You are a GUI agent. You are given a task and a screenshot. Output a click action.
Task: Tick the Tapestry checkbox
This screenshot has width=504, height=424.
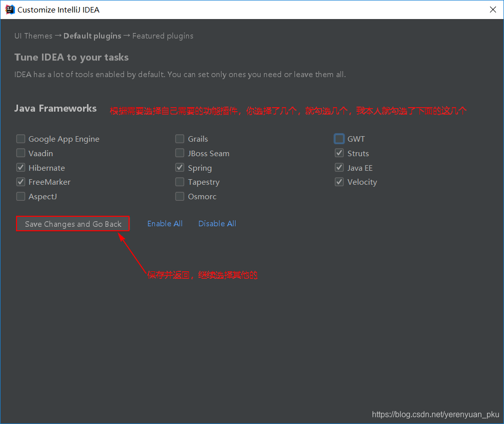(x=179, y=182)
